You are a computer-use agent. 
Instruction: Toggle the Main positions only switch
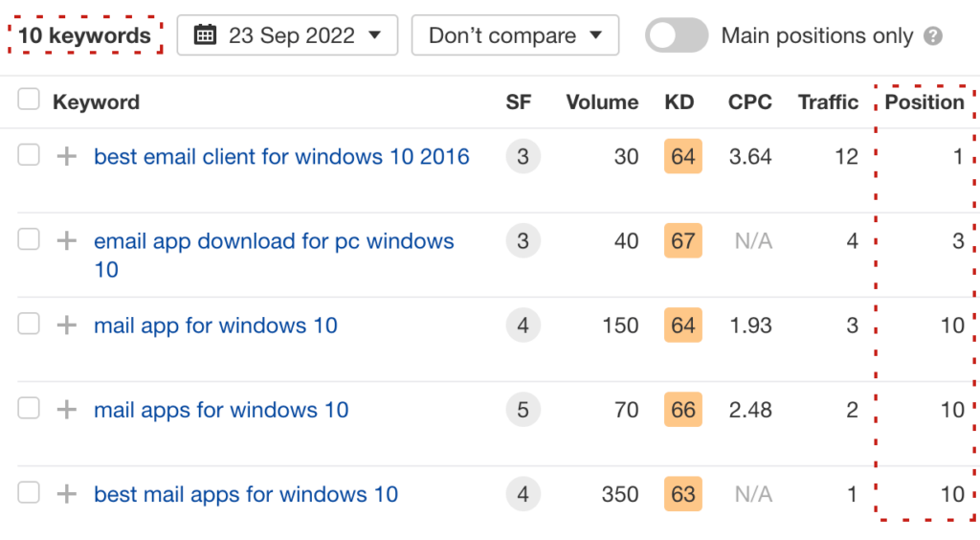(676, 36)
